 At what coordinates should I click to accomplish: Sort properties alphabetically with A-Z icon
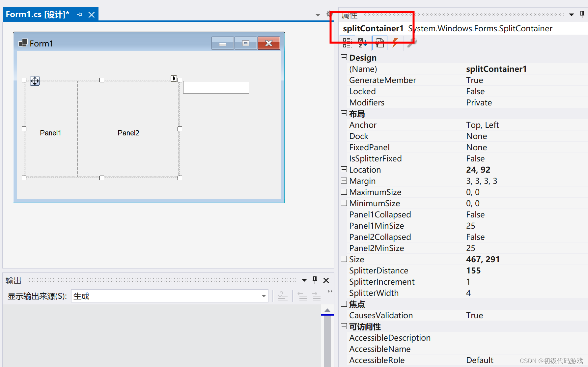click(x=362, y=43)
